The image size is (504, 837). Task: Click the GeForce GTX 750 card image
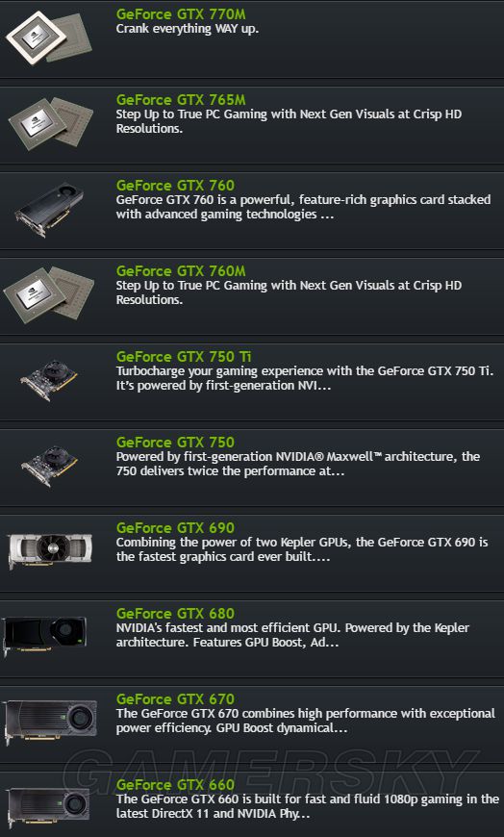49,466
